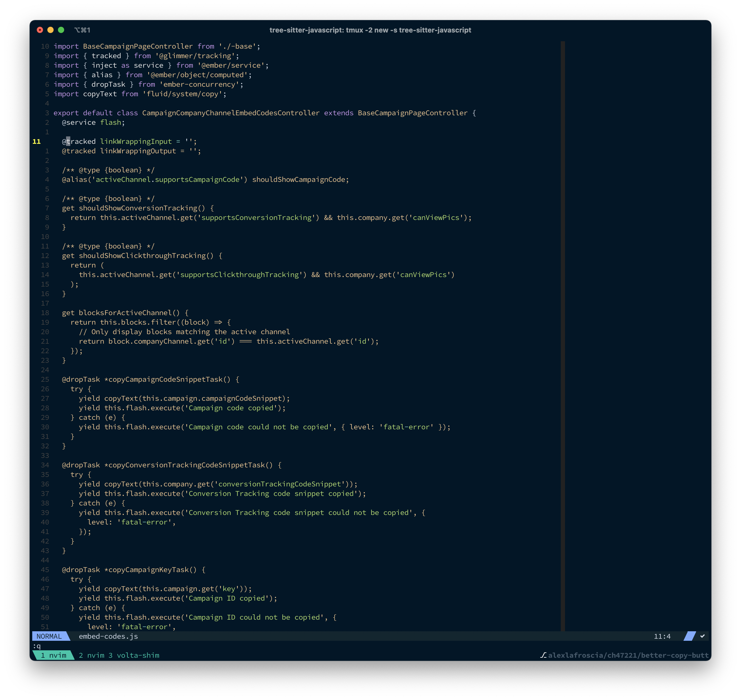Click the green zoom window button
The image size is (741, 700).
[x=61, y=30]
